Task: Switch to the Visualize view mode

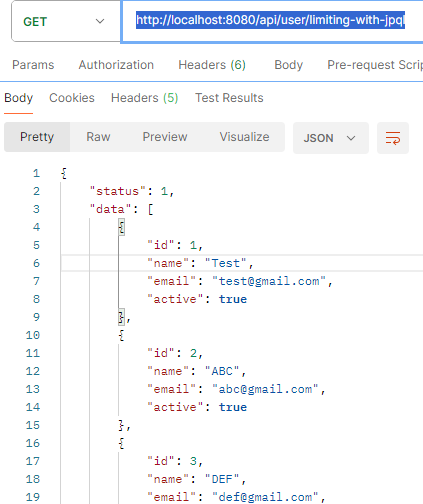Action: coord(244,137)
